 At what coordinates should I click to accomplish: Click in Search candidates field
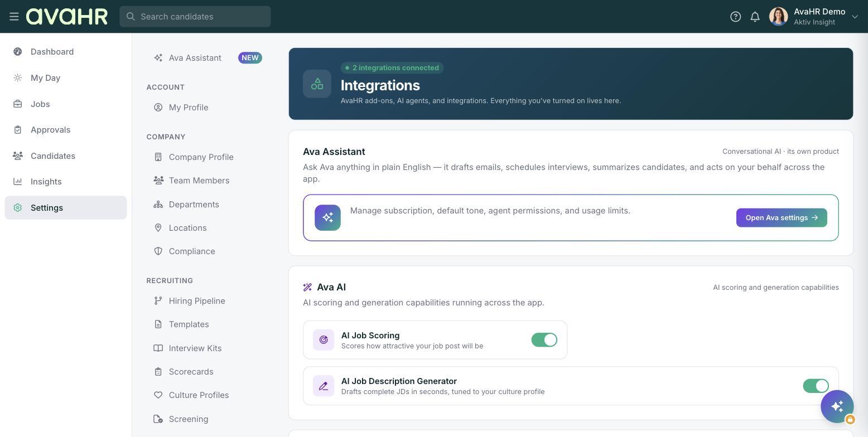(195, 16)
